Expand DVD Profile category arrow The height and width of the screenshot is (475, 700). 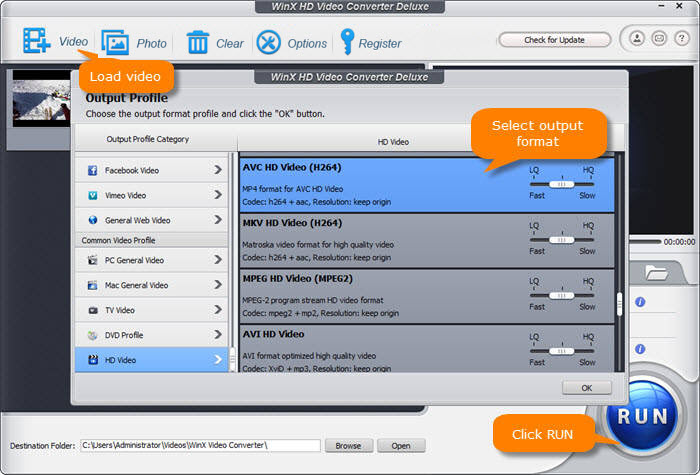point(218,334)
